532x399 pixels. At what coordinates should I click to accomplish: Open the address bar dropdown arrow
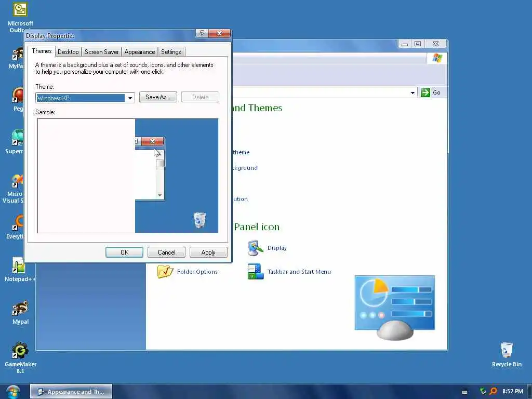[x=413, y=92]
